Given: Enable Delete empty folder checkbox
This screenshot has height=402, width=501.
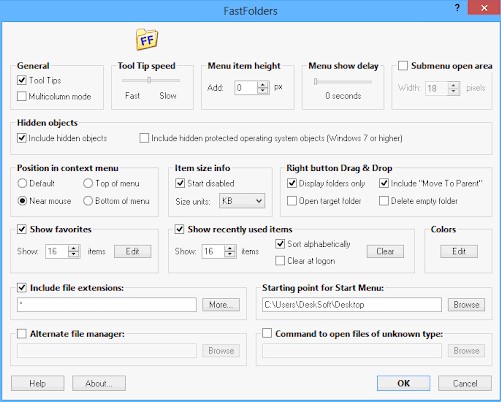Looking at the screenshot, I should (384, 201).
